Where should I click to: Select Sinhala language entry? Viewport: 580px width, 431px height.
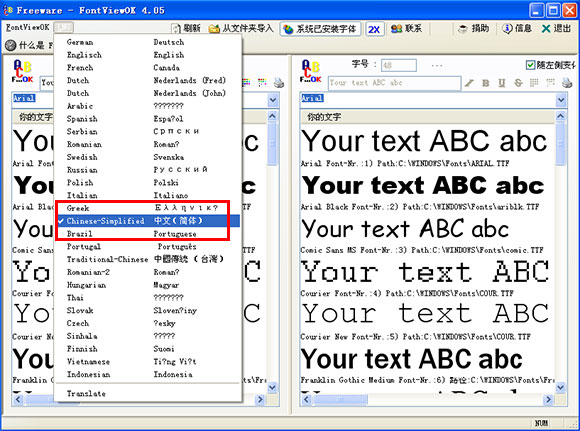pos(148,336)
